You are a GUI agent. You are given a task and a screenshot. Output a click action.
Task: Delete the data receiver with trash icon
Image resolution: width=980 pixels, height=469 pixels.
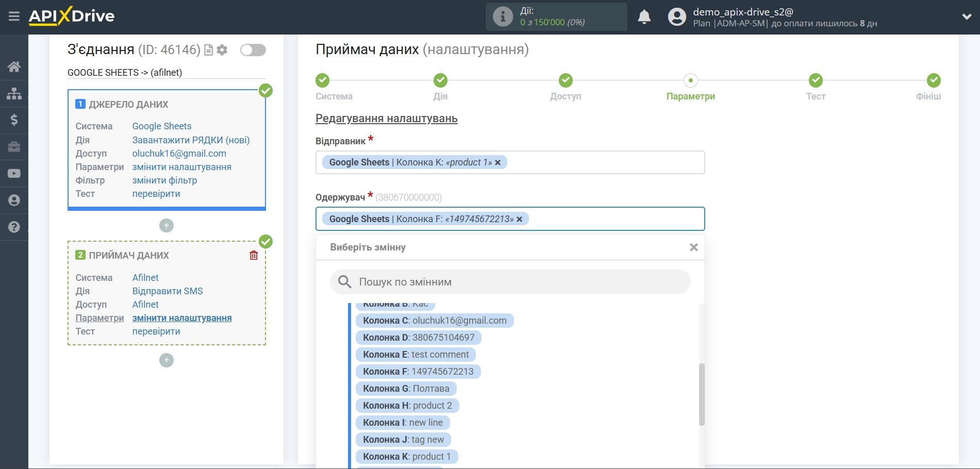coord(254,256)
